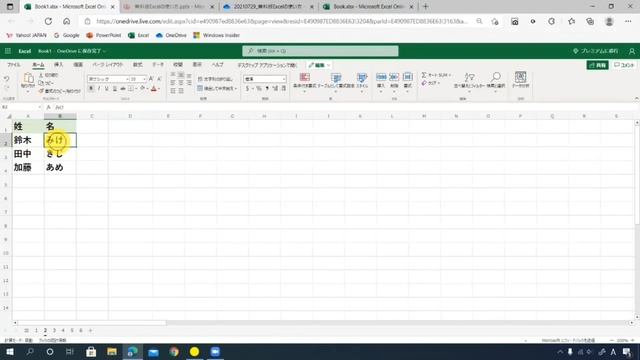Viewport: 640px width, 360px height.
Task: Click Open in Desktop App button
Action: pyautogui.click(x=267, y=65)
